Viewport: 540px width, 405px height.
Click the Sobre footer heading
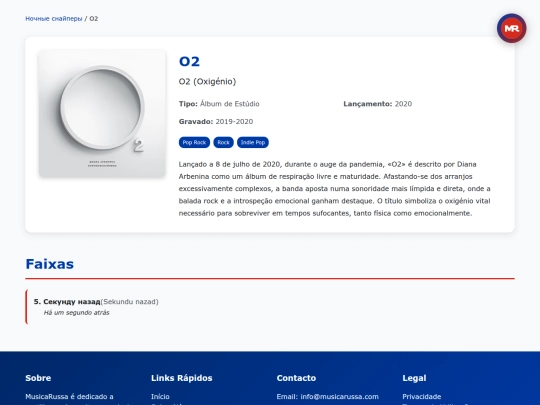[38, 378]
